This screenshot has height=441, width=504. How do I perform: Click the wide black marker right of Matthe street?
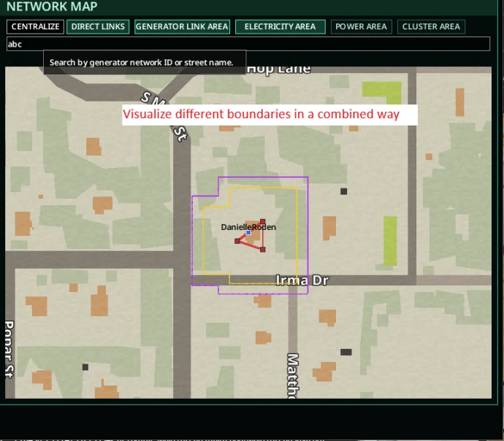(345, 352)
